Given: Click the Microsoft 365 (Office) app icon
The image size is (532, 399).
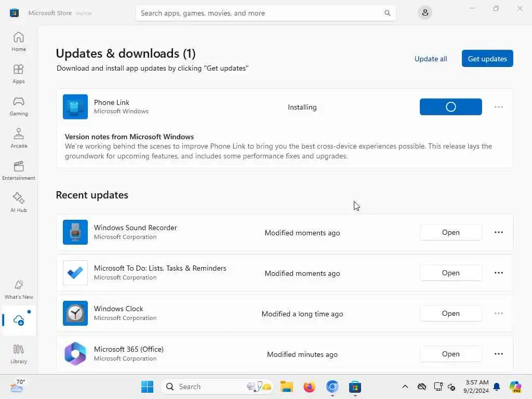Looking at the screenshot, I should 75,354.
